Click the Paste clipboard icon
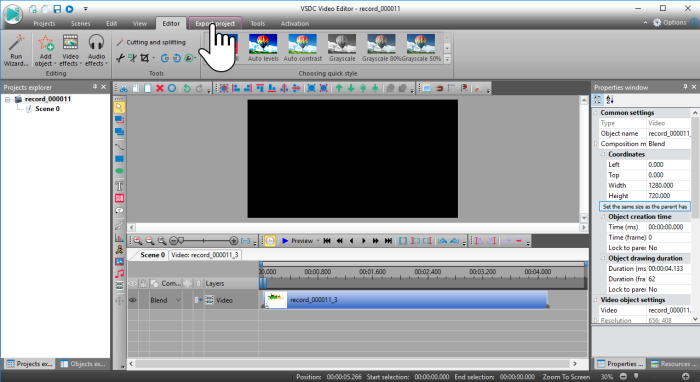This screenshot has height=382, width=700. (x=148, y=88)
